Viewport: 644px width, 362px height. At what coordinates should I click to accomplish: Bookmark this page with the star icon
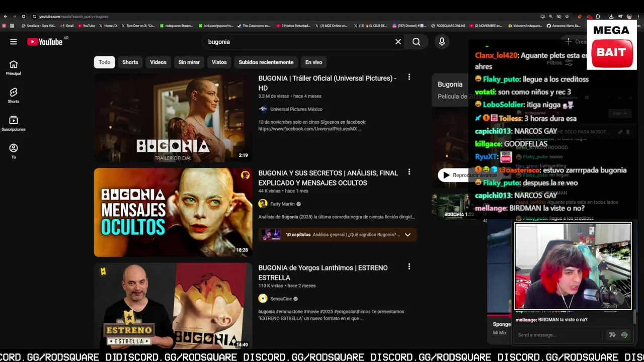[x=567, y=17]
